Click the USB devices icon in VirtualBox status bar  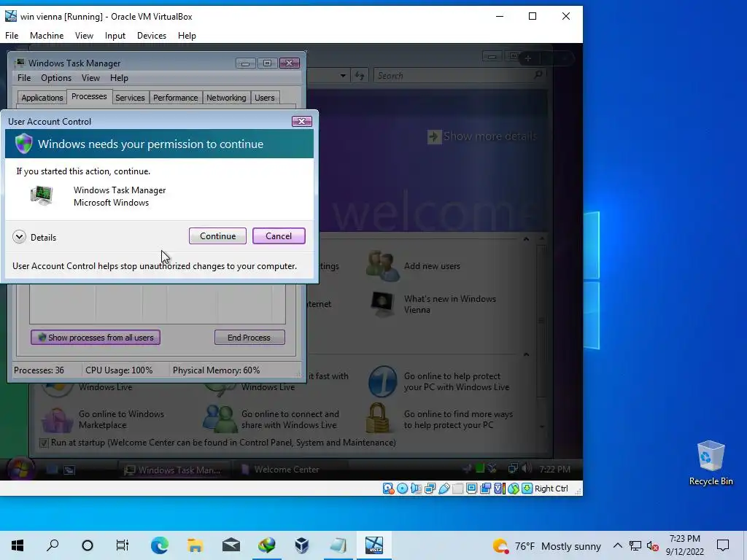tap(444, 489)
